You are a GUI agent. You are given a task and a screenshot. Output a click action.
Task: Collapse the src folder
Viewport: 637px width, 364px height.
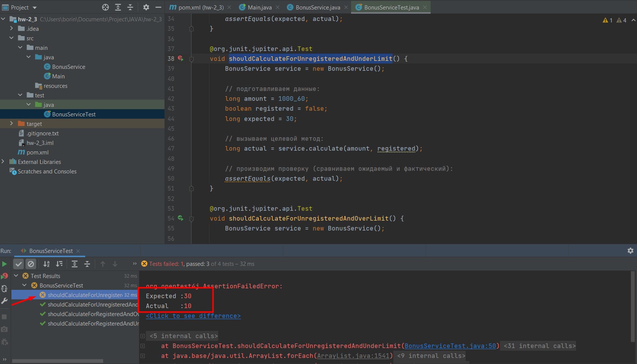11,38
